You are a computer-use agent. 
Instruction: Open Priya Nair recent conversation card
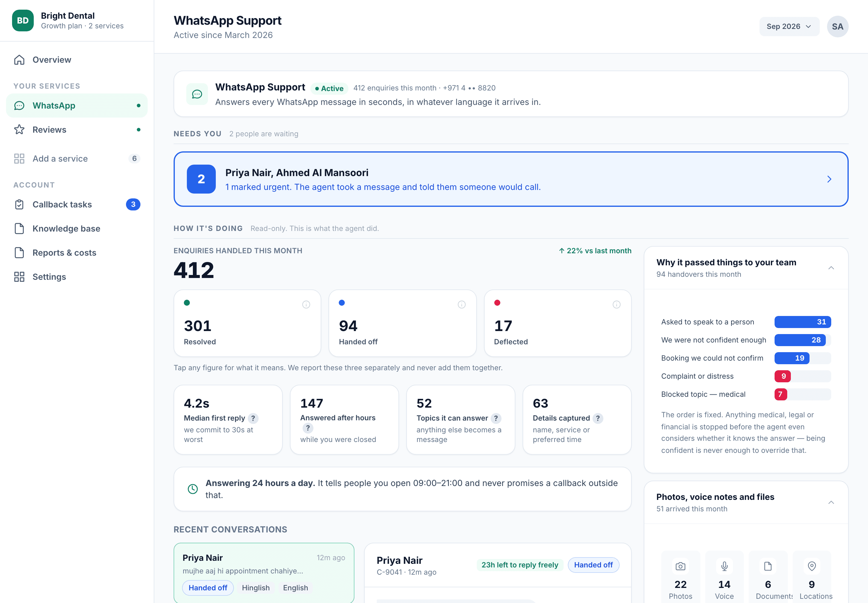(264, 573)
